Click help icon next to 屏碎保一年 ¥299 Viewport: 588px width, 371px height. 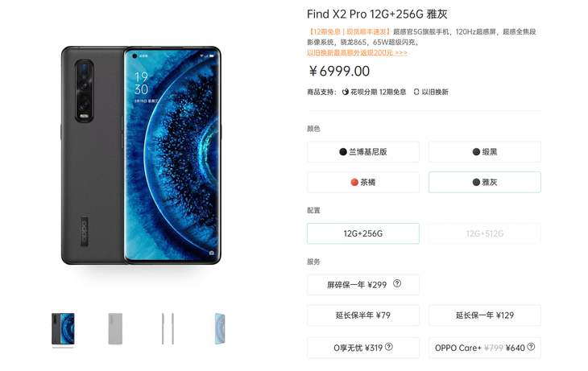pos(397,284)
